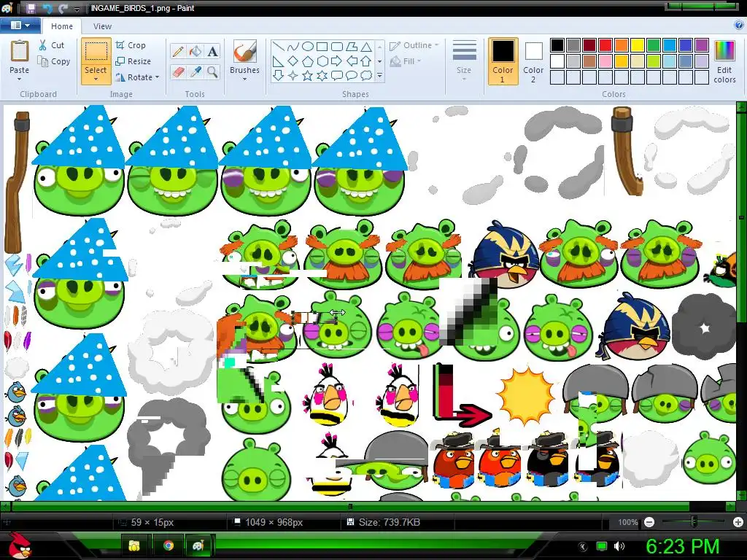This screenshot has width=747, height=560.
Task: Switch to the Home tab
Action: coord(62,26)
